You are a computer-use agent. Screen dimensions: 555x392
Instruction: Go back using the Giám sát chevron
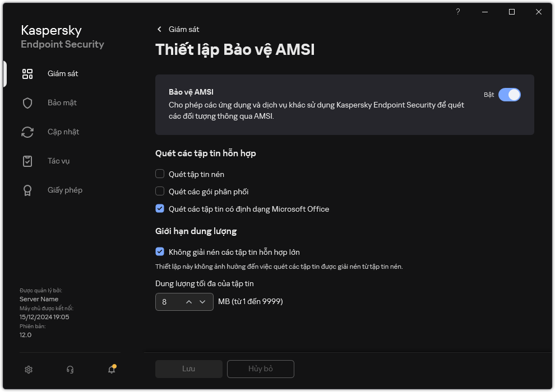click(x=160, y=29)
